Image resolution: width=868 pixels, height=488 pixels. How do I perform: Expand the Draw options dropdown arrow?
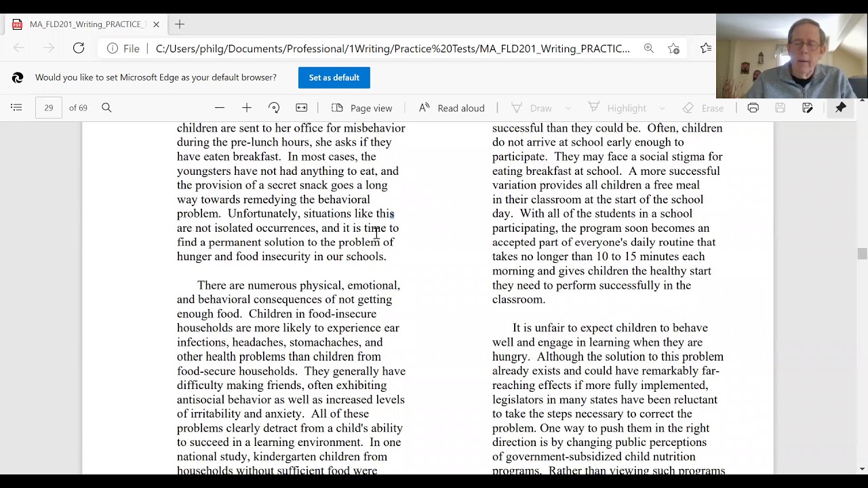tap(568, 108)
